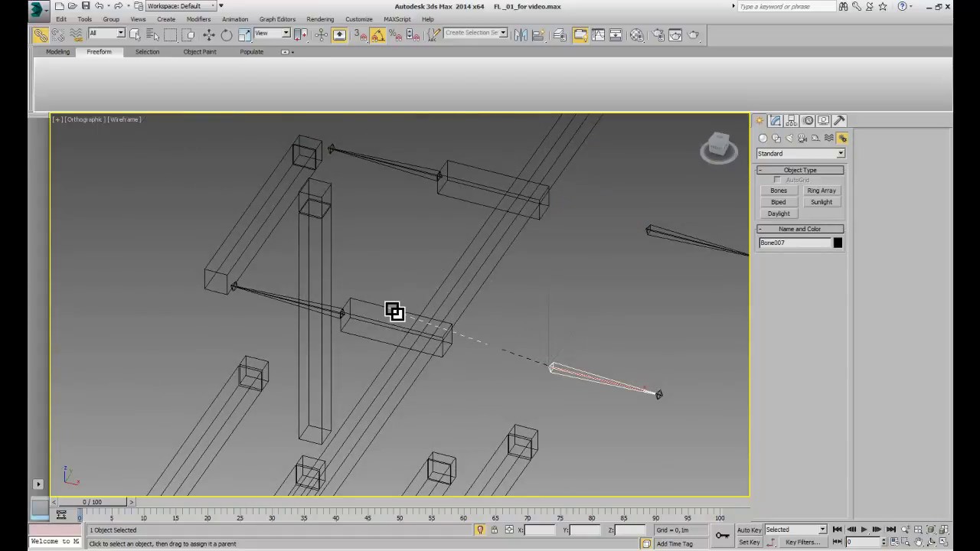Screen dimensions: 980x551
Task: Open the Edit menu
Action: pos(60,19)
